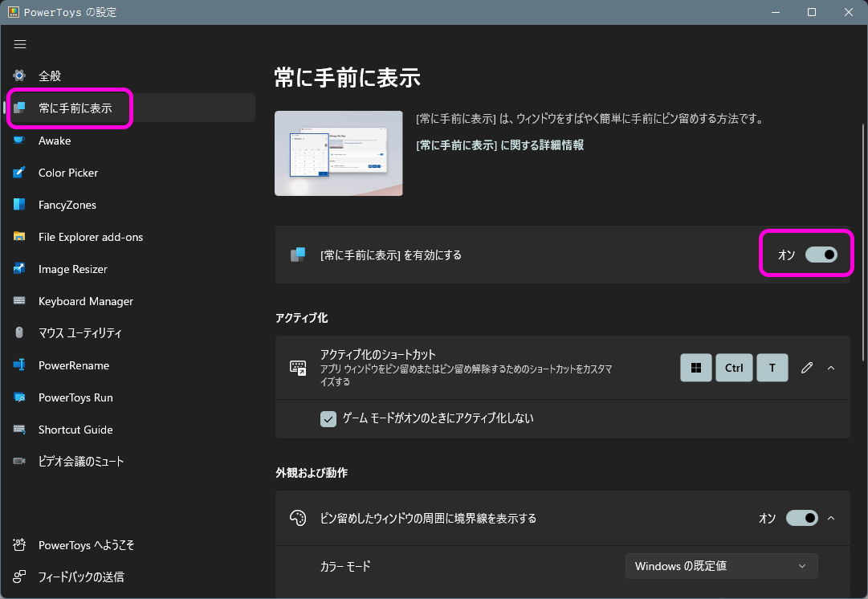Open [常に手前に表示] に関する詳細情報 link
Viewport: 868px width, 599px height.
click(500, 145)
